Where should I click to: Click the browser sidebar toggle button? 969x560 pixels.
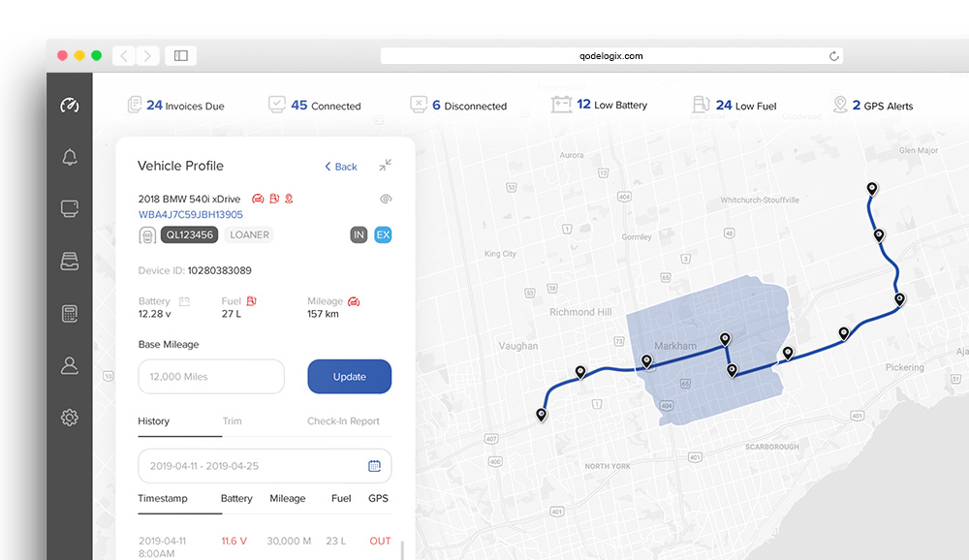pyautogui.click(x=180, y=56)
